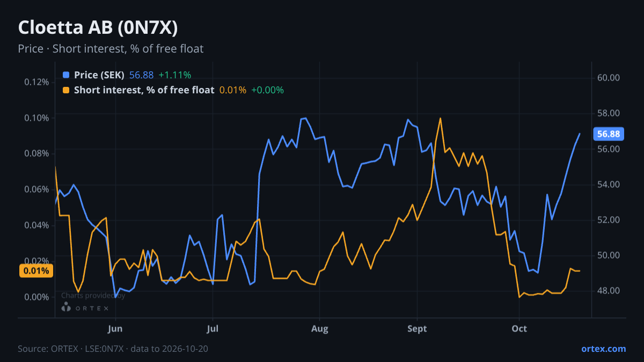Click the Short interest, % of free float legend label

[x=144, y=90]
